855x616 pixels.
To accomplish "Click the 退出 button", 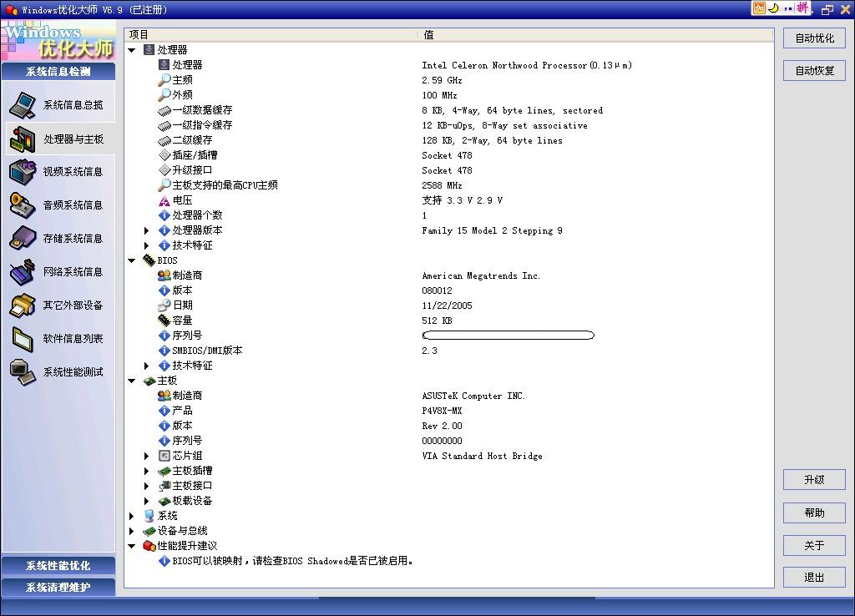I will pos(815,578).
